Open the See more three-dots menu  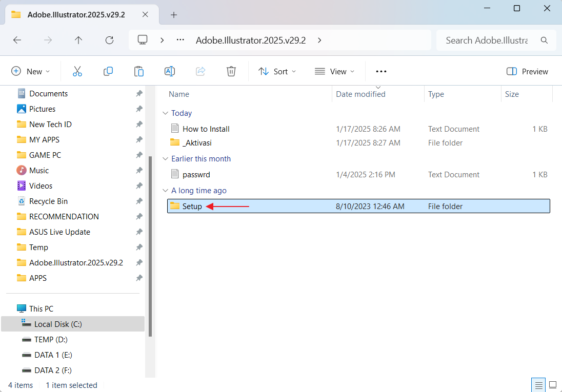[381, 71]
